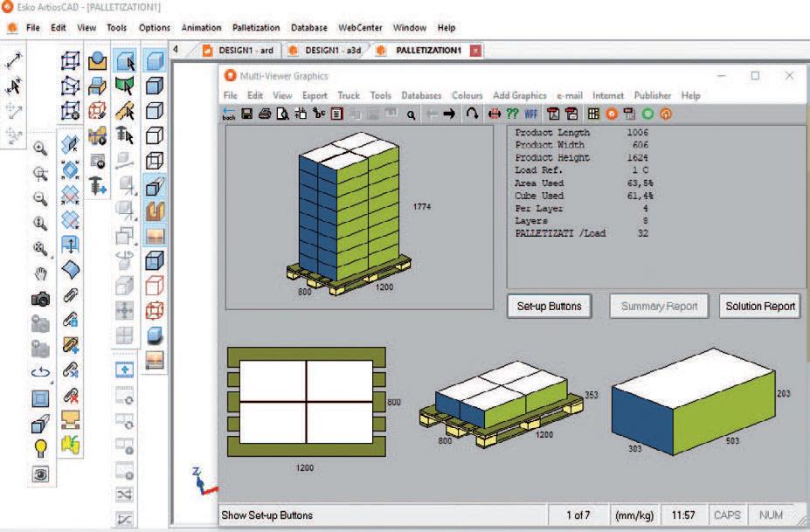Image resolution: width=810 pixels, height=532 pixels.
Task: Click the Summary Report button
Action: coord(659,307)
